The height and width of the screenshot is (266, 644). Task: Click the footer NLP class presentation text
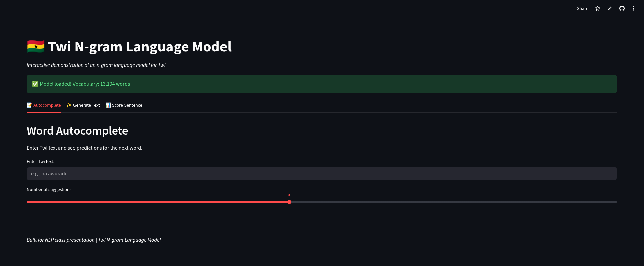pos(94,240)
